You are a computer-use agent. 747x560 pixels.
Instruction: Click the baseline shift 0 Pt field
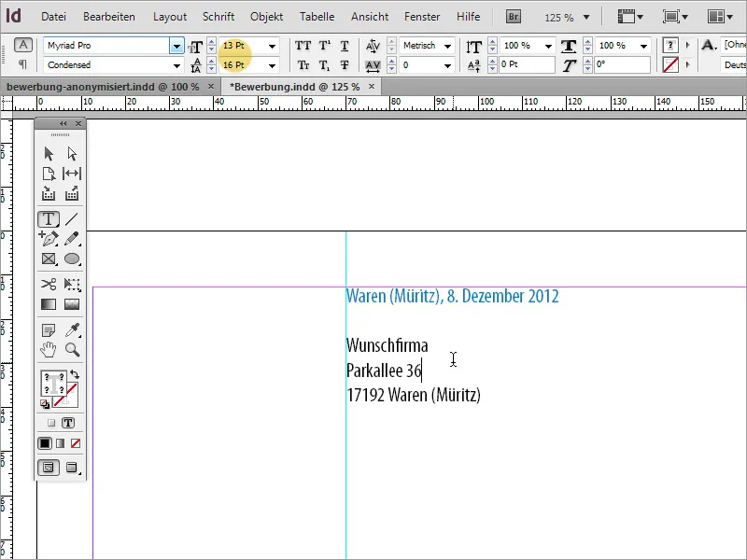click(527, 64)
